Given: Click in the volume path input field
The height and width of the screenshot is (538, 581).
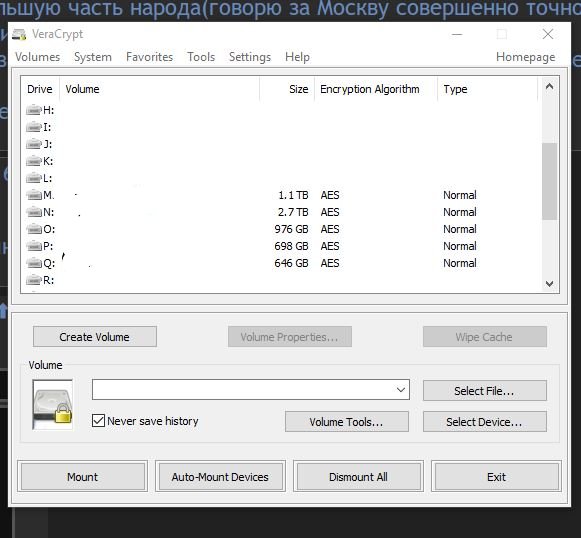Looking at the screenshot, I should click(x=243, y=389).
